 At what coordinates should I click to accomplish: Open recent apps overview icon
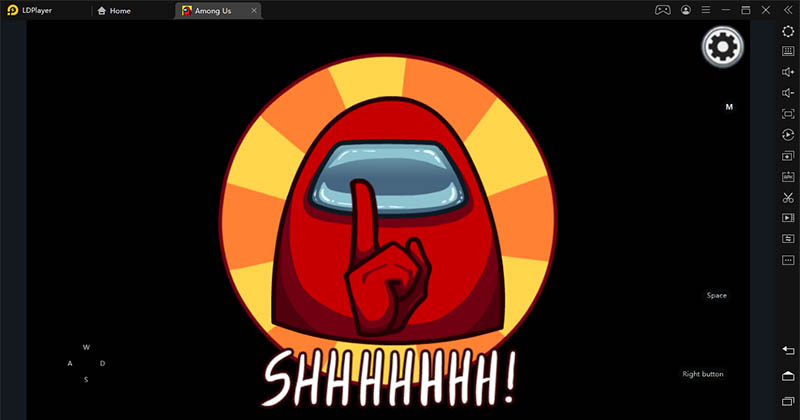coord(788,401)
